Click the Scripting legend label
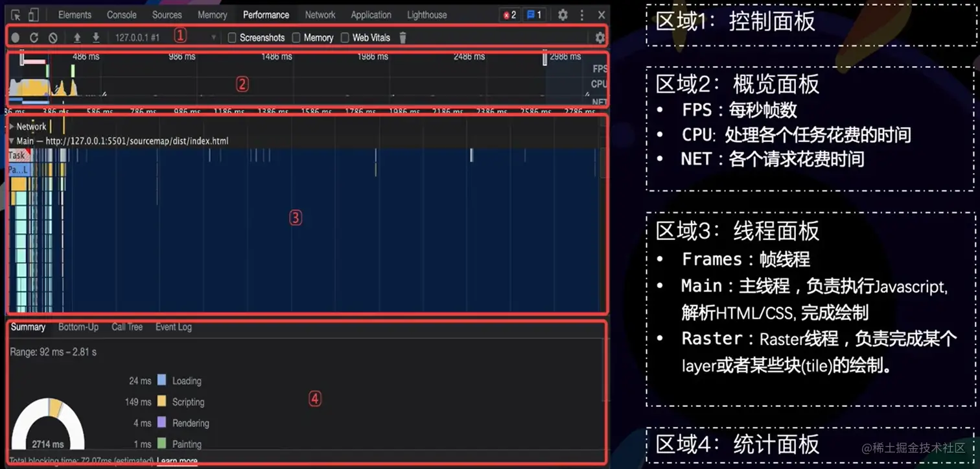Viewport: 980px width, 469px height. pos(188,402)
